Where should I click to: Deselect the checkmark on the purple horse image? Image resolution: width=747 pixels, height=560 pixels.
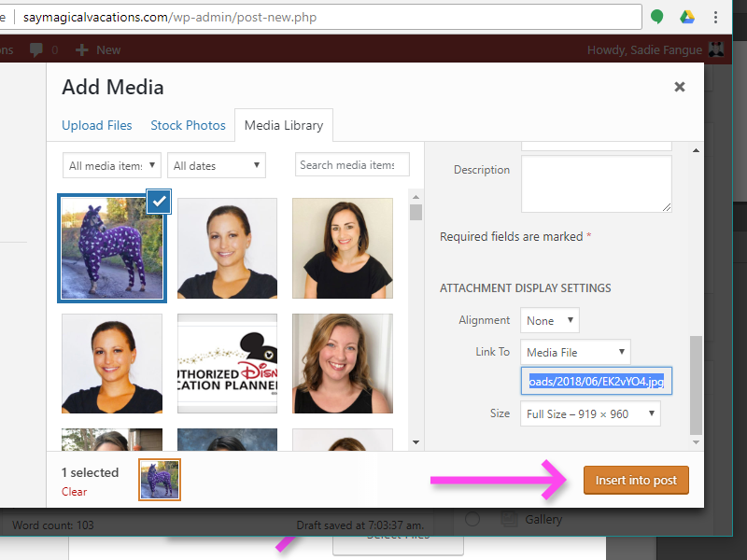pyautogui.click(x=159, y=202)
